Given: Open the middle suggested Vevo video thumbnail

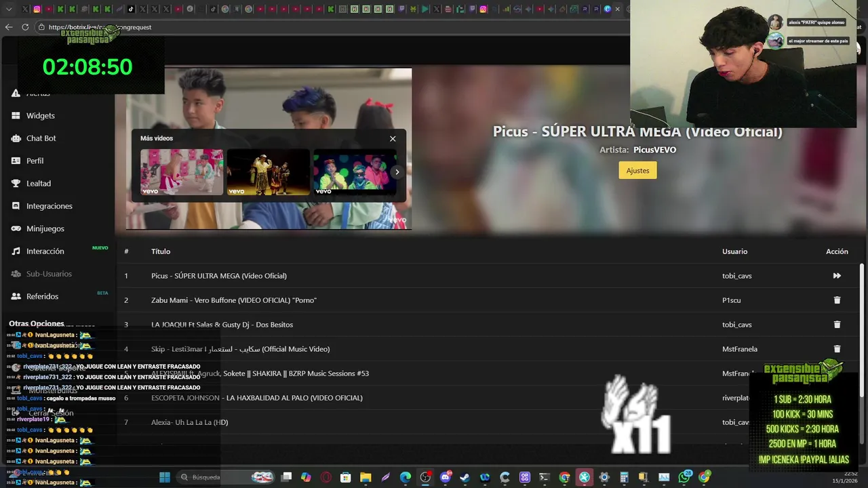Looking at the screenshot, I should tap(268, 172).
